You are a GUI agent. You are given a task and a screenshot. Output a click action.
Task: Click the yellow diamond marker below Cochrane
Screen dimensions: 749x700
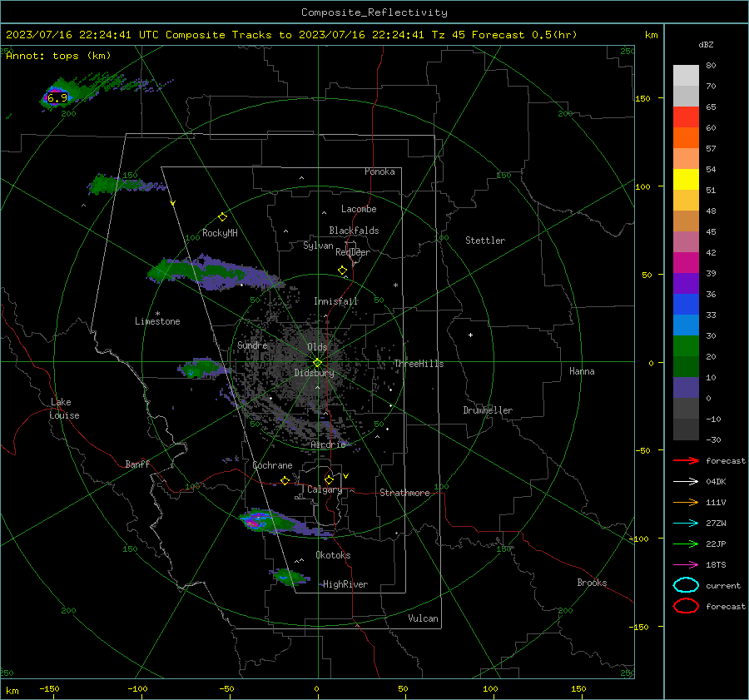click(285, 480)
